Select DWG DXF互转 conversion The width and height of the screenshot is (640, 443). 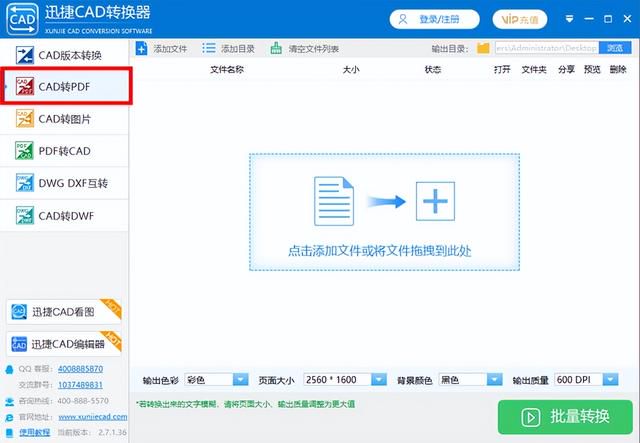[64, 183]
